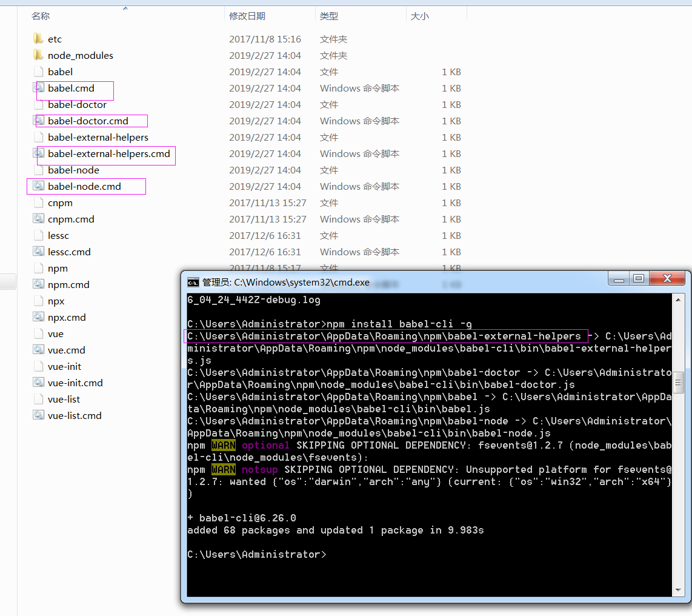This screenshot has width=692, height=616.
Task: Click the babel.cmd script icon
Action: [38, 88]
